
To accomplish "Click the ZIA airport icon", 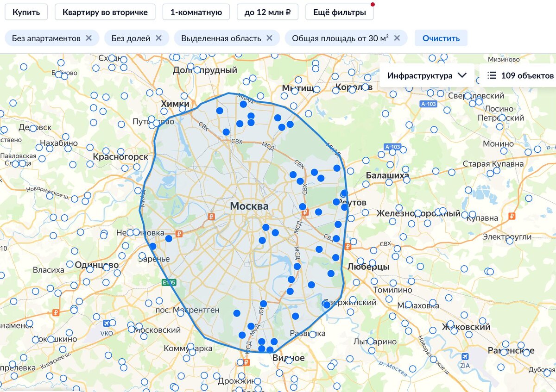I will point(465,357).
